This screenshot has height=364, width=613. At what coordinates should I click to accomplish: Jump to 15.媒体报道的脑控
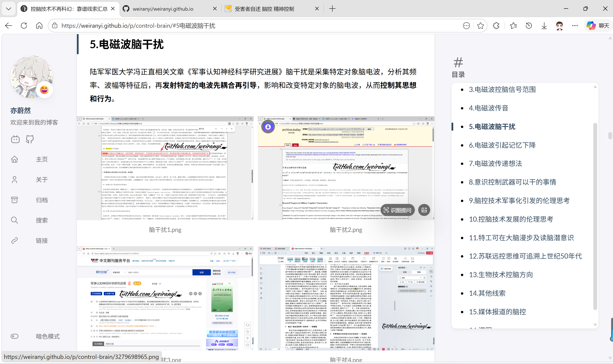click(x=497, y=312)
